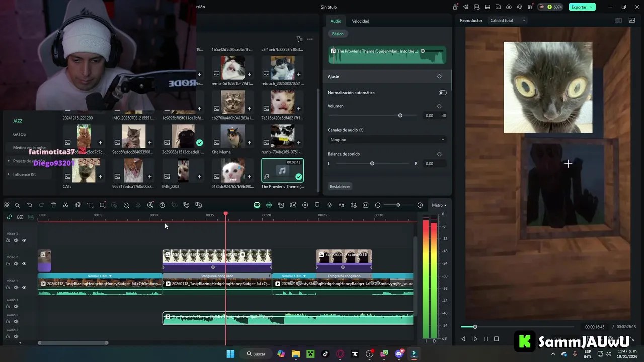Click the timeline zoom slider handle
The width and height of the screenshot is (644, 362).
(x=398, y=205)
